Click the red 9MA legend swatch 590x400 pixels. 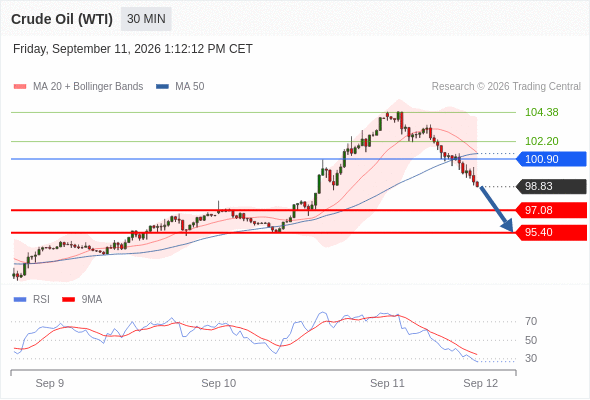point(68,300)
